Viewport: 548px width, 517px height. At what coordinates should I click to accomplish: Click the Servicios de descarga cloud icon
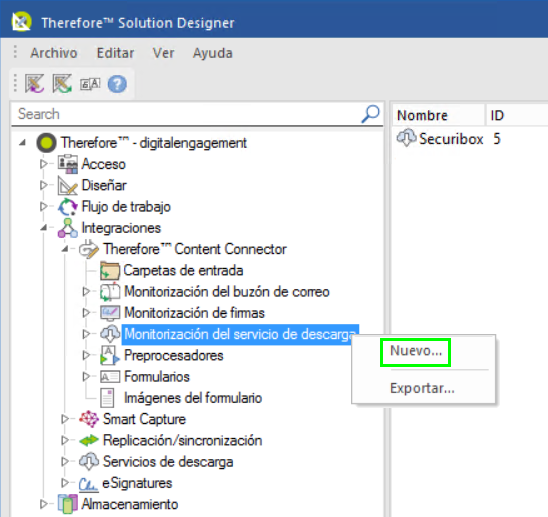pyautogui.click(x=89, y=461)
